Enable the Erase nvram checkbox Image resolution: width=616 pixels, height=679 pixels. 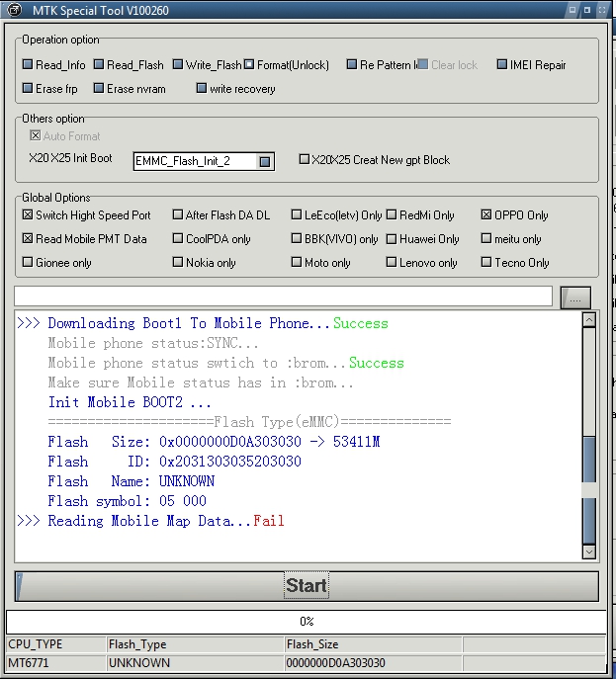coord(99,88)
